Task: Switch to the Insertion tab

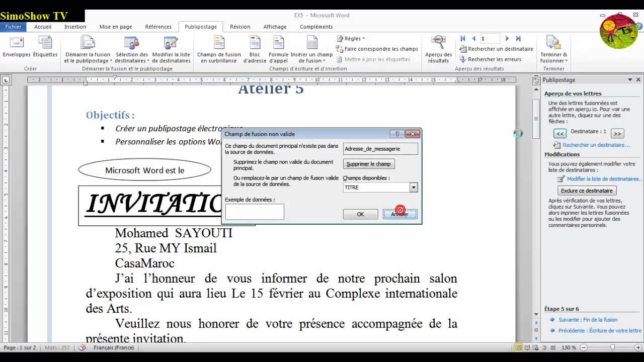Action: [x=75, y=27]
